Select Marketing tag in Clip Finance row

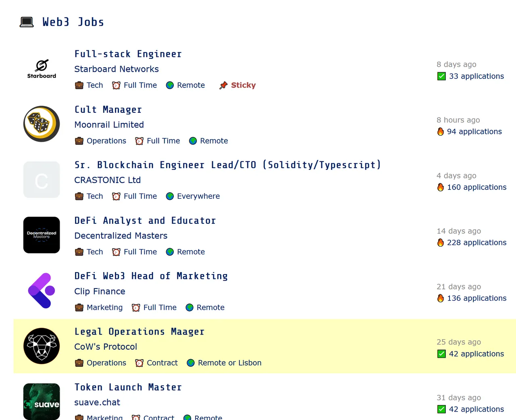104,308
